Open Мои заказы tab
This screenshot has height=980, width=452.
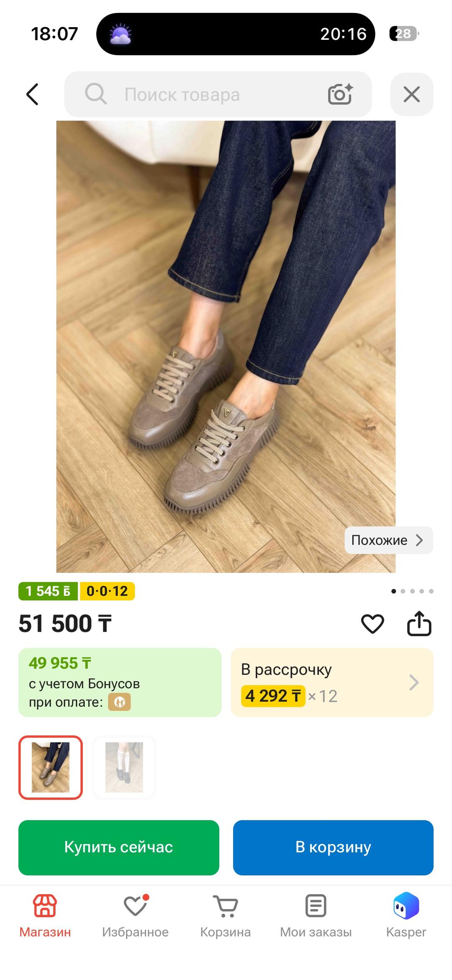pyautogui.click(x=316, y=916)
